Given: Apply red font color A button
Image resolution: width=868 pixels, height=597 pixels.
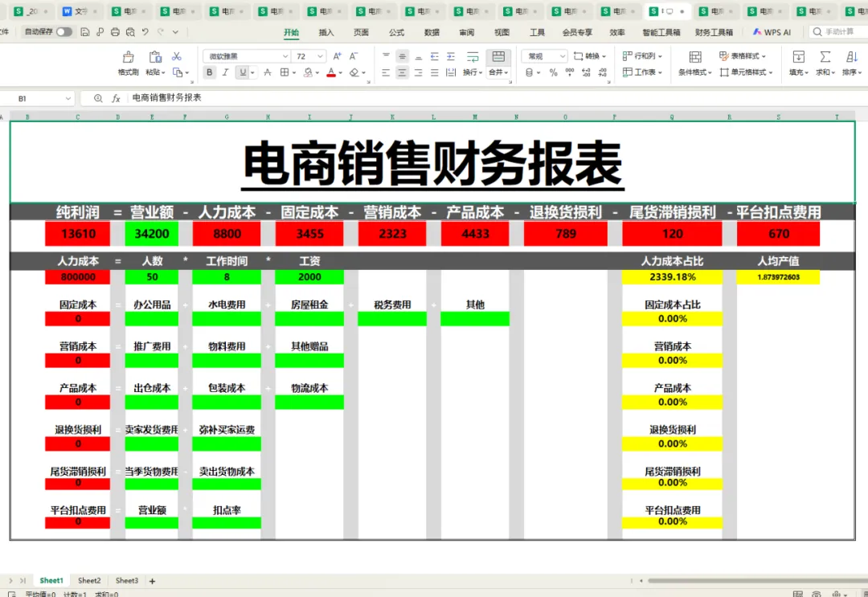Looking at the screenshot, I should coord(331,72).
